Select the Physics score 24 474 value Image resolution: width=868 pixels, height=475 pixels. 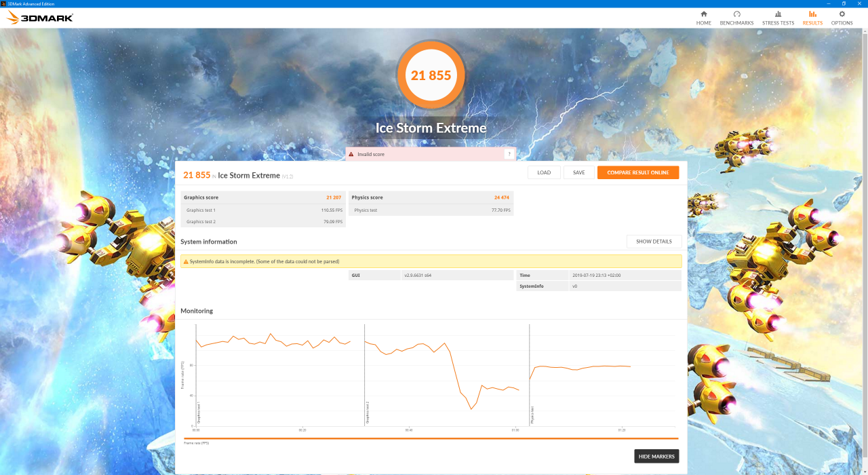click(x=502, y=197)
